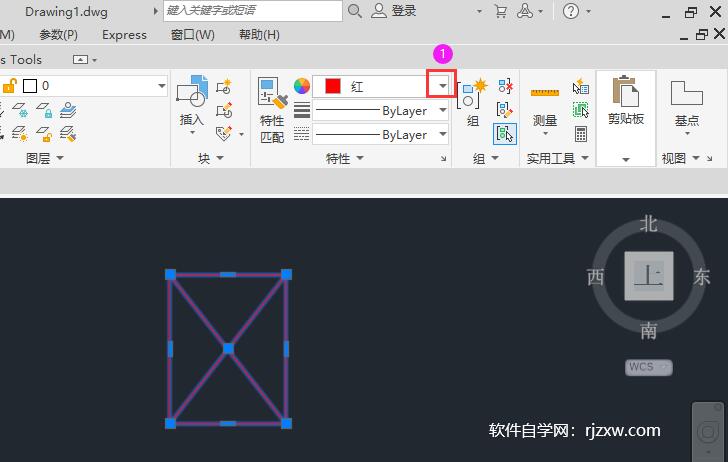
Task: Click the white color square of layer 0
Action: coord(30,86)
